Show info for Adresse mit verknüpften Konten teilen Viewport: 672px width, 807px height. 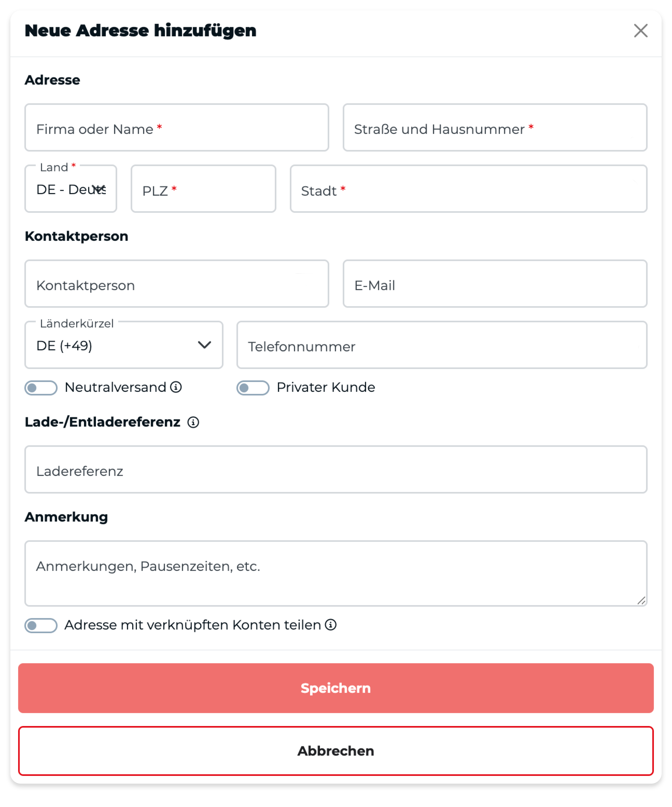(331, 625)
